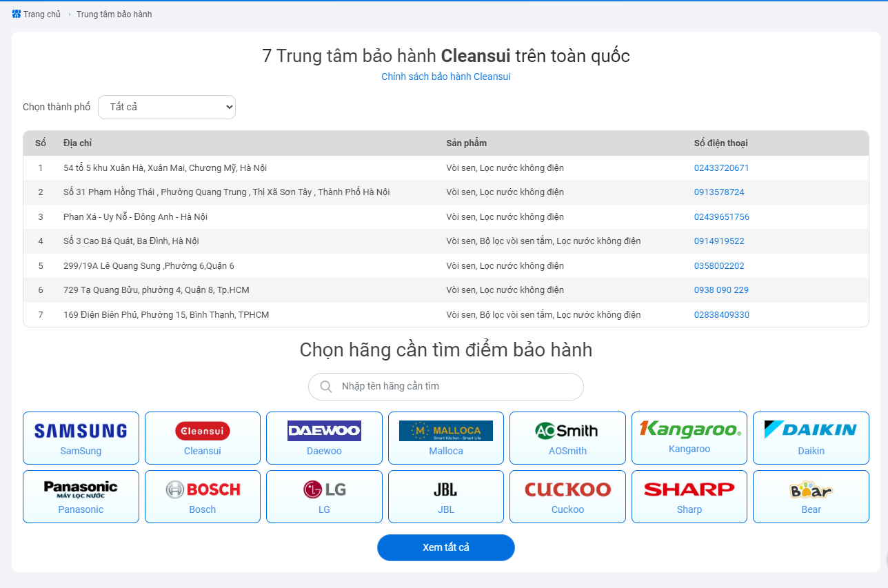The height and width of the screenshot is (588, 888).
Task: Click the Xem tất cả button
Action: point(446,547)
